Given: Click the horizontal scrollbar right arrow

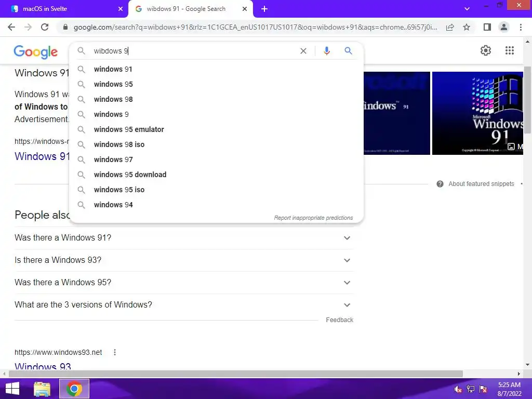Looking at the screenshot, I should pos(519,374).
